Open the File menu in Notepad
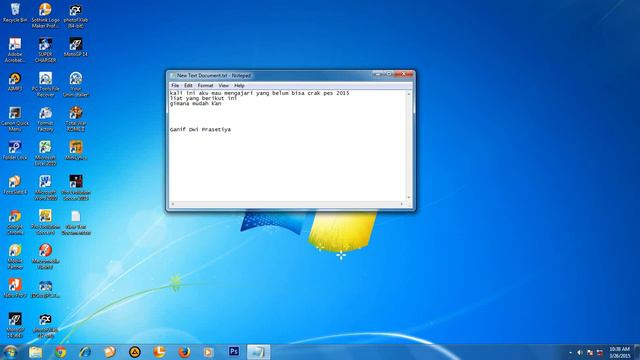Screen dimensions: 640x360 coord(175,86)
